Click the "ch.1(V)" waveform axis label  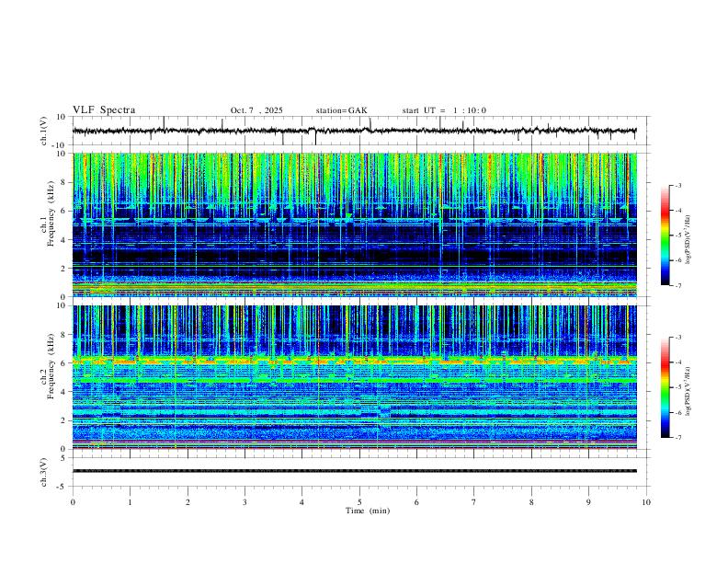click(x=44, y=131)
